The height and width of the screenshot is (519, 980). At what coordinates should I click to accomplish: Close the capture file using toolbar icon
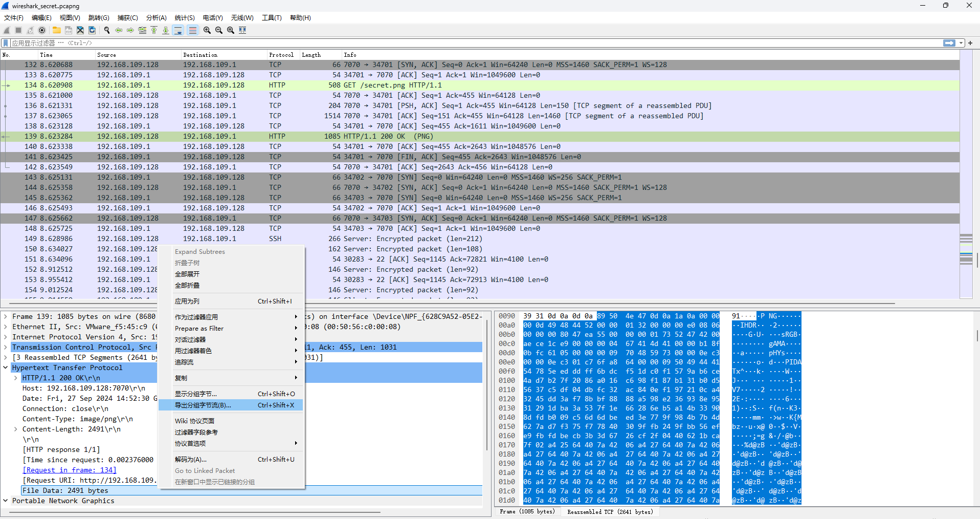80,30
